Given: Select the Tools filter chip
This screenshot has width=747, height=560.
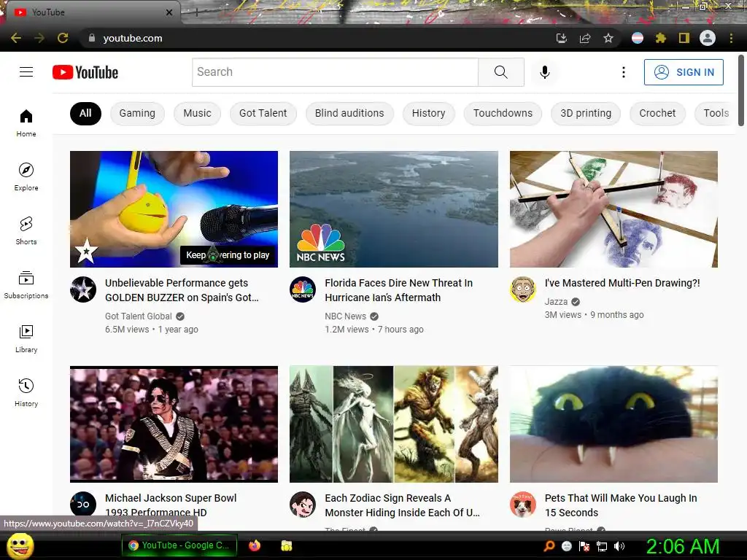Looking at the screenshot, I should (x=716, y=113).
